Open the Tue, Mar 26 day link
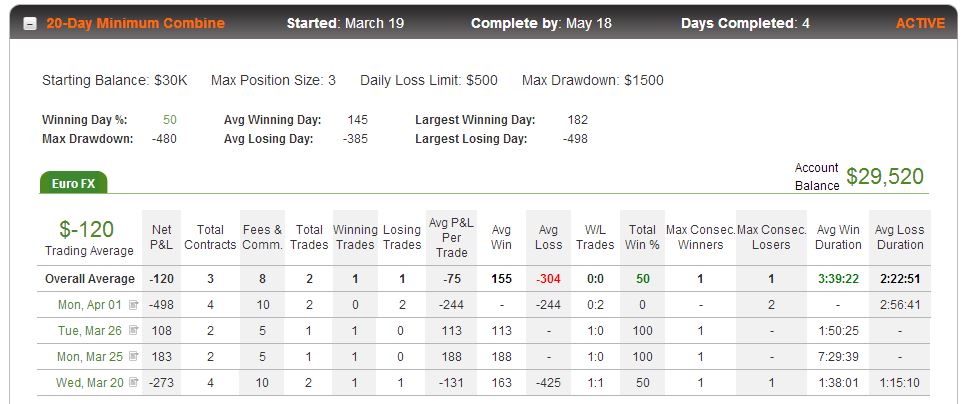 [90, 331]
